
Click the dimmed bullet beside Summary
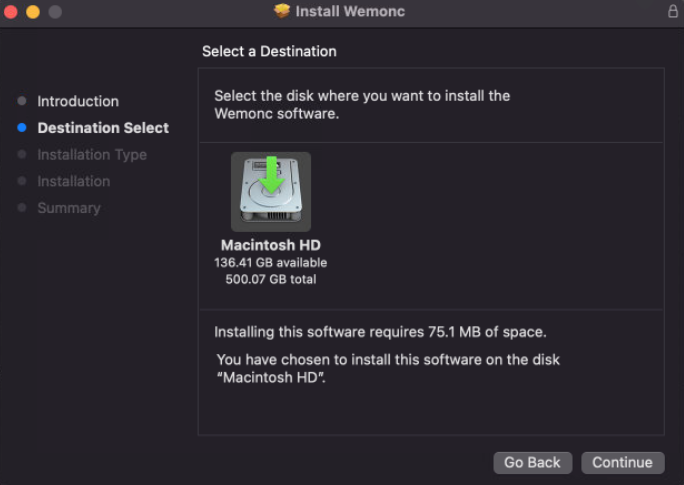click(22, 208)
